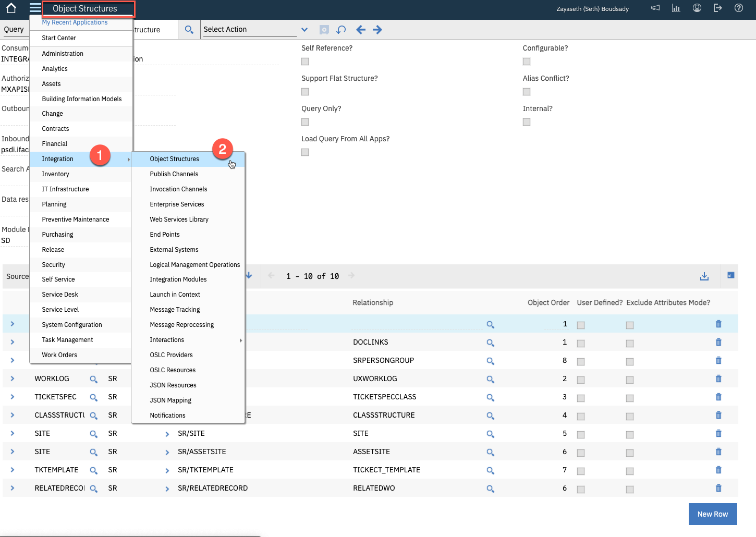756x537 pixels.
Task: Expand the SR/TKTEMPLATE row chevron
Action: (x=167, y=470)
